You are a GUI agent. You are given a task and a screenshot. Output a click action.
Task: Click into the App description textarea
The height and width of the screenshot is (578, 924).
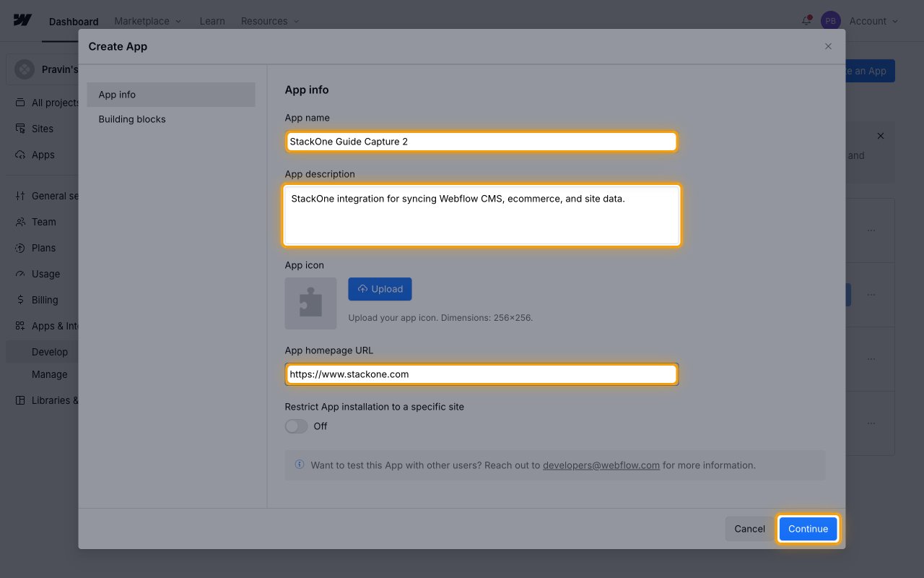coord(481,215)
